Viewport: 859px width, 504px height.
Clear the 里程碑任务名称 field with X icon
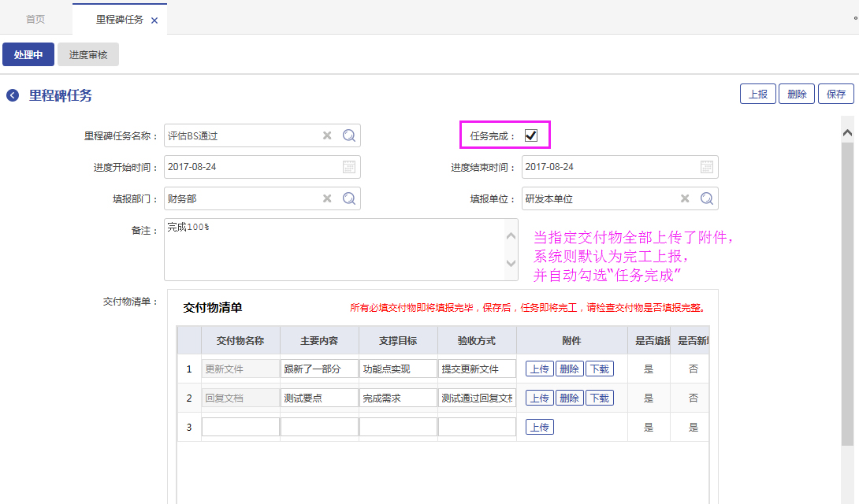click(327, 135)
